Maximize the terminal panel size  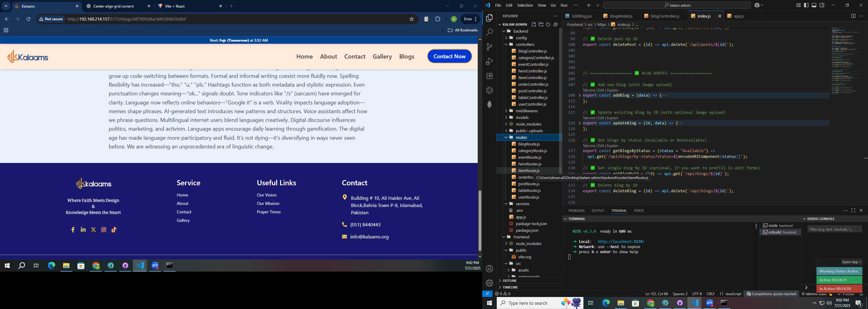pyautogui.click(x=853, y=211)
